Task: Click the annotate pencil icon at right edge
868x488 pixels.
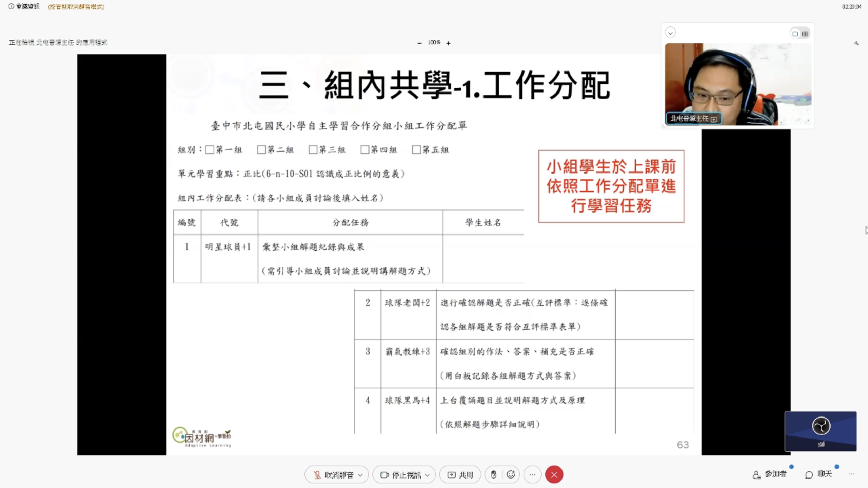Action: pyautogui.click(x=856, y=43)
